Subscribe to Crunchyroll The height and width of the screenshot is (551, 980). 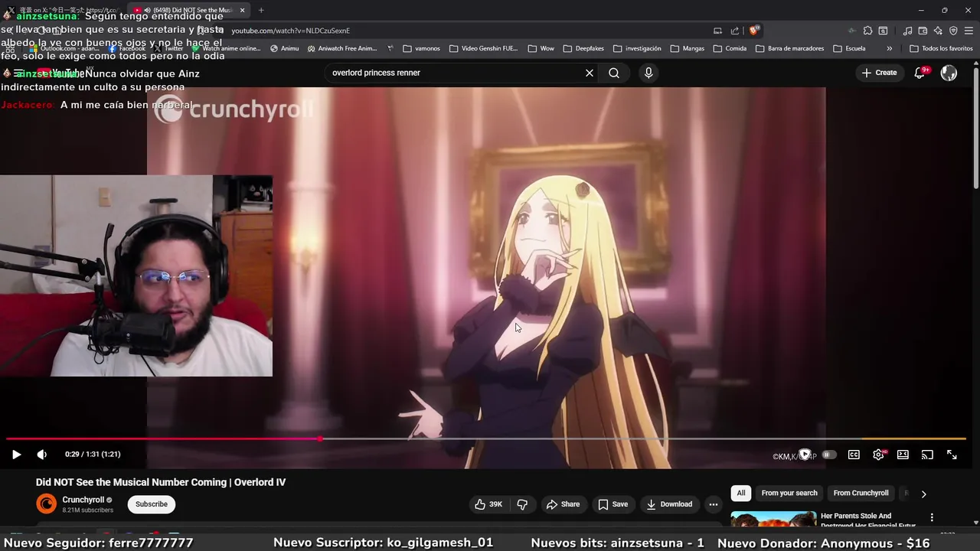(152, 504)
